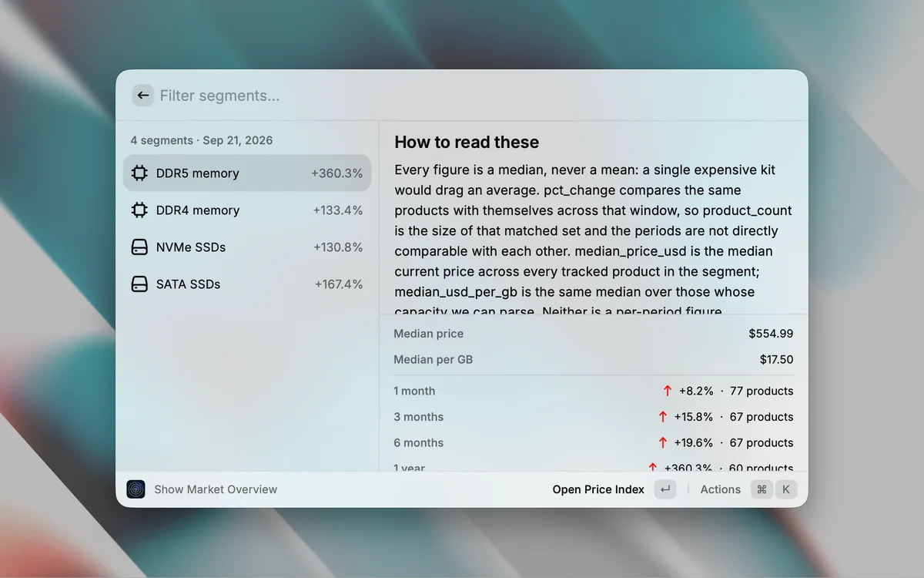
Task: Click the Show Market Overview footer text
Action: point(216,489)
